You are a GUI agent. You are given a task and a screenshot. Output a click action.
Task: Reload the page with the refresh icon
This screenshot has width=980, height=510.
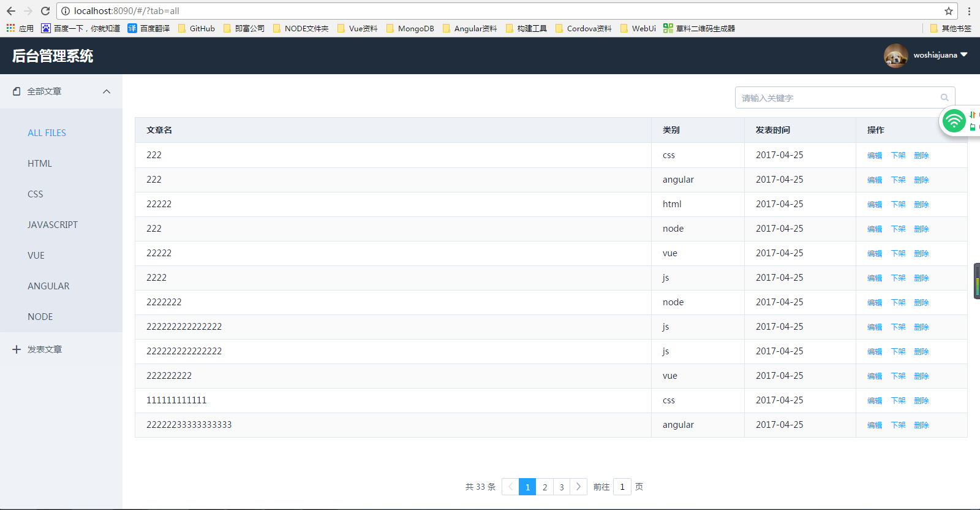[45, 11]
